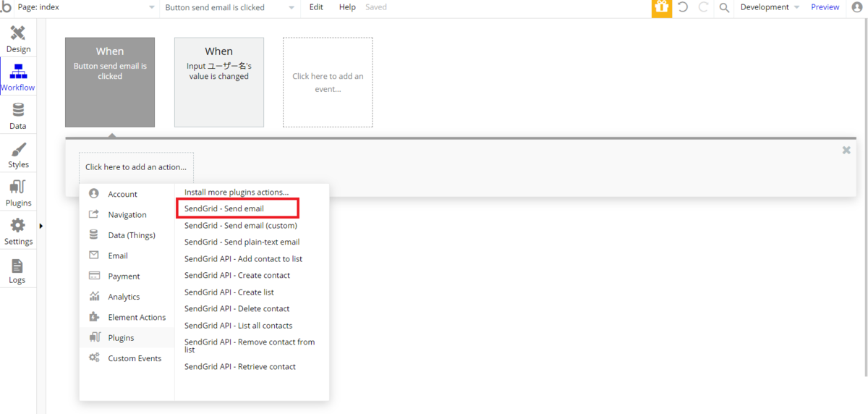The width and height of the screenshot is (868, 414).
Task: Open the user account avatar icon
Action: 858,7
